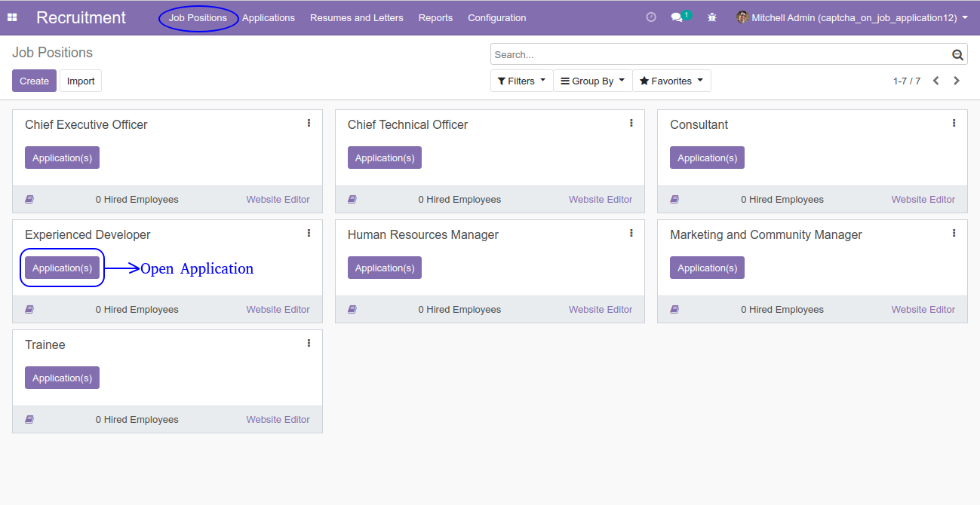Screen dimensions: 980x505
Task: Go to previous page of records
Action: (x=936, y=81)
